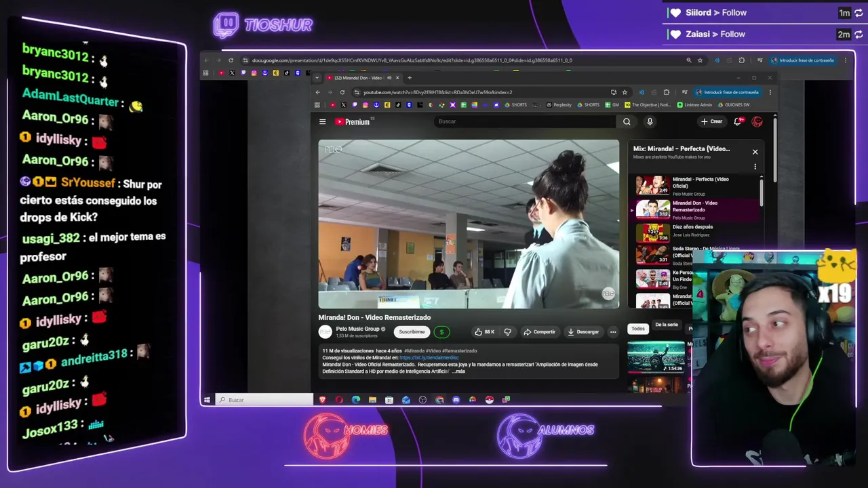Screen dimensions: 868x488
Task: Open the bit.ly tiendainterdisc link
Action: click(x=429, y=357)
